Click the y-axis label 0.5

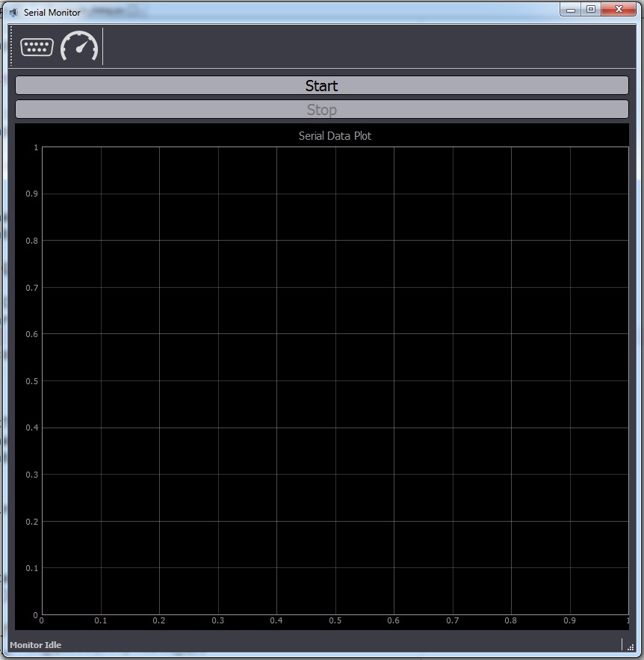[x=31, y=381]
